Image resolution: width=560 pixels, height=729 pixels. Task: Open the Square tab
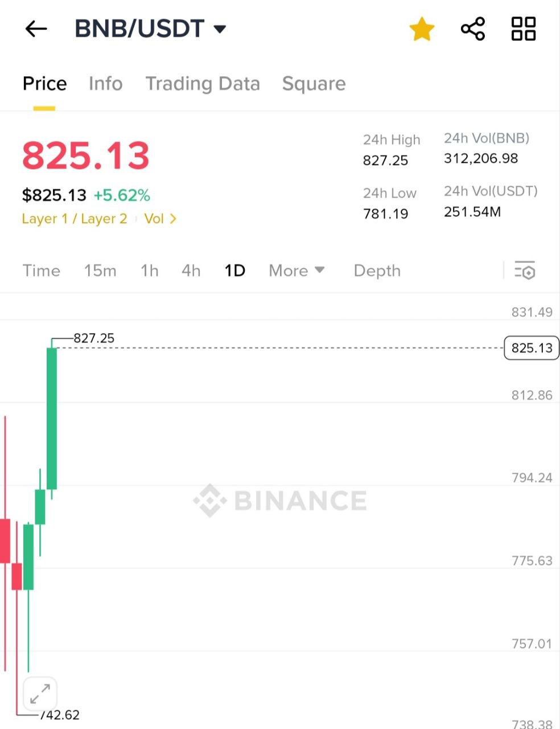click(x=314, y=84)
